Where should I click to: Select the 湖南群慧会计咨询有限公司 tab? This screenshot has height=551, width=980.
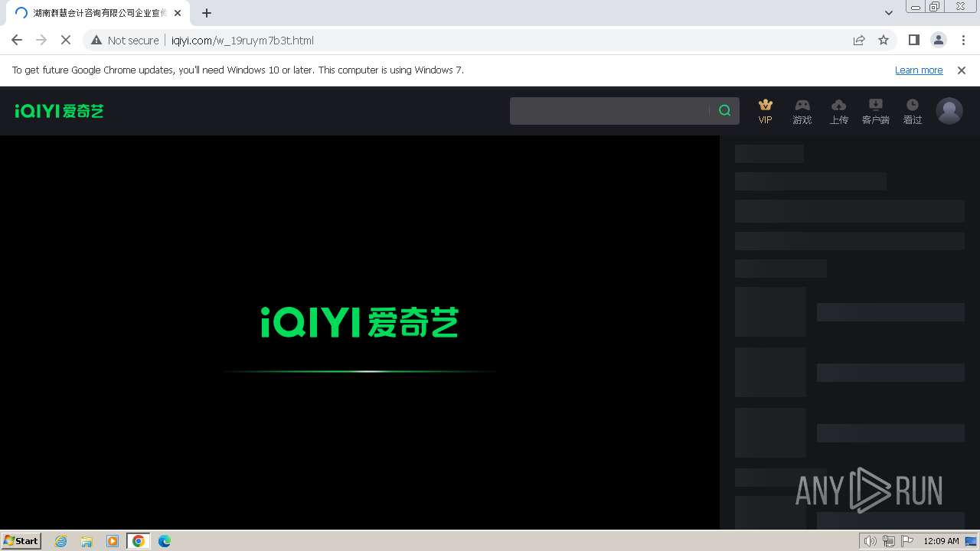pos(97,13)
